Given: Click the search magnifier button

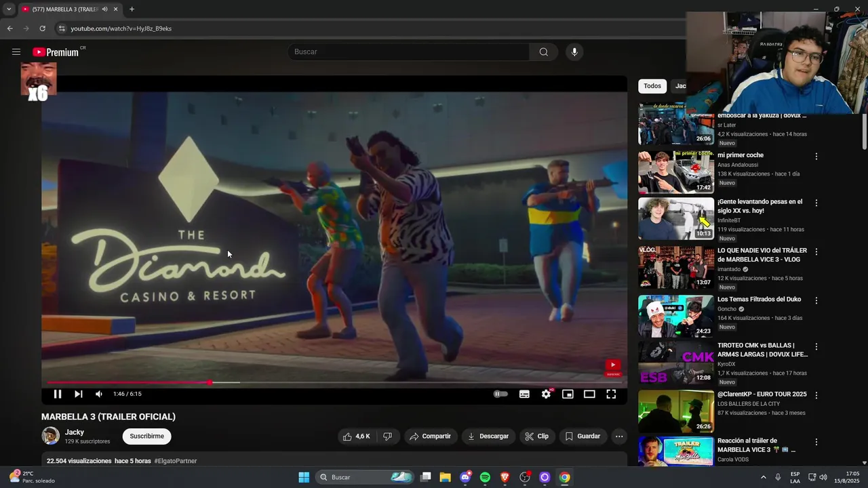Looking at the screenshot, I should click(543, 52).
